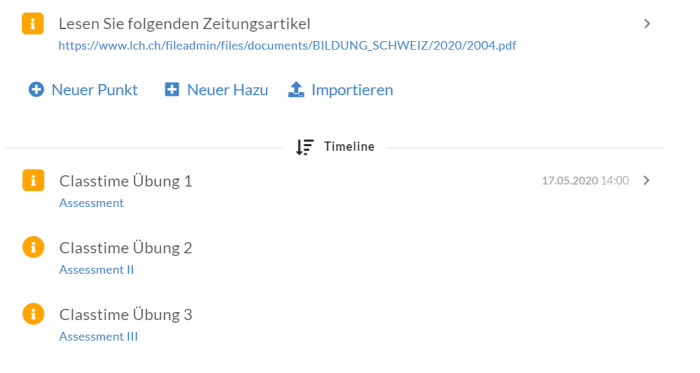Open the lch.ch PDF hyperlink
This screenshot has height=373, width=700.
287,46
